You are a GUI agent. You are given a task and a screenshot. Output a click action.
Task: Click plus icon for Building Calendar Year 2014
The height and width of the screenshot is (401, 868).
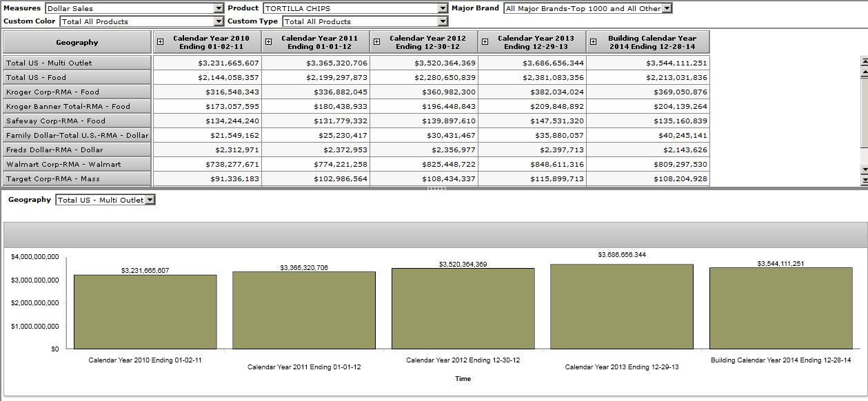point(593,42)
